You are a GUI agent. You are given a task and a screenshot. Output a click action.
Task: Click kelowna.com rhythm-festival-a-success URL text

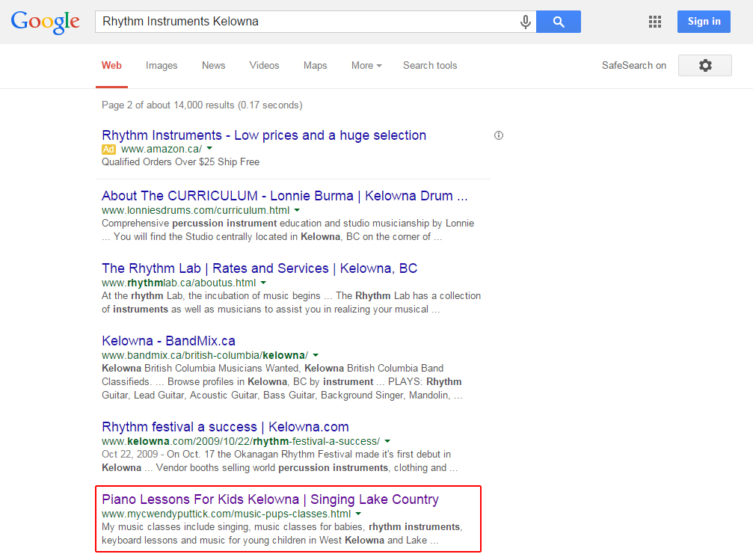tap(241, 441)
